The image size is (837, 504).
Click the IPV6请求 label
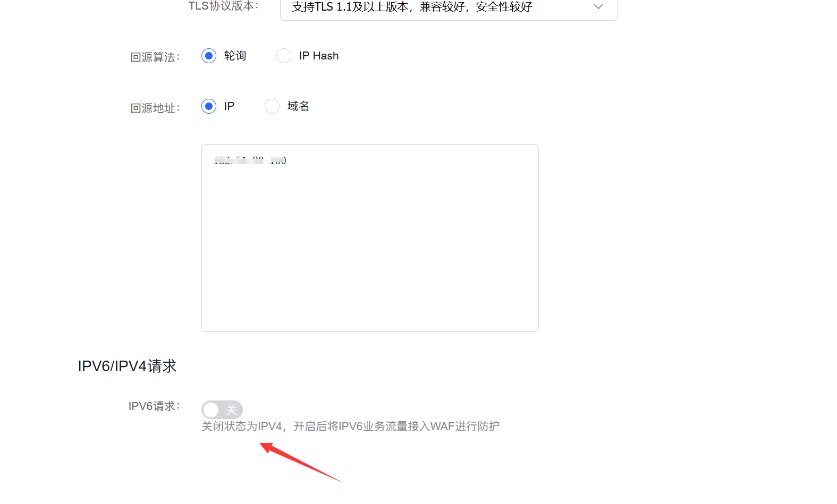154,406
